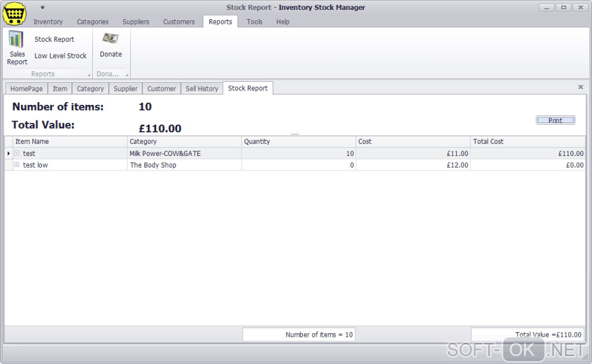Sort by the Total Cost column header
592x364 pixels.
tap(528, 141)
